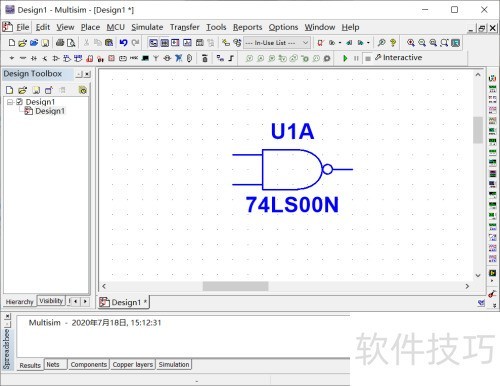Click the Zoom Out magnifier icon
The width and height of the screenshot is (500, 386).
pos(422,43)
